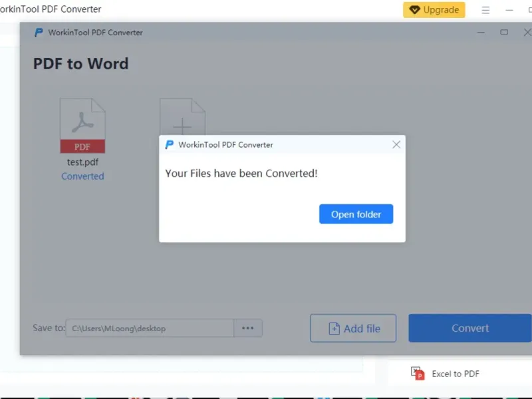The height and width of the screenshot is (399, 532).
Task: Minimize the main WorkinTool window
Action: pyautogui.click(x=509, y=10)
